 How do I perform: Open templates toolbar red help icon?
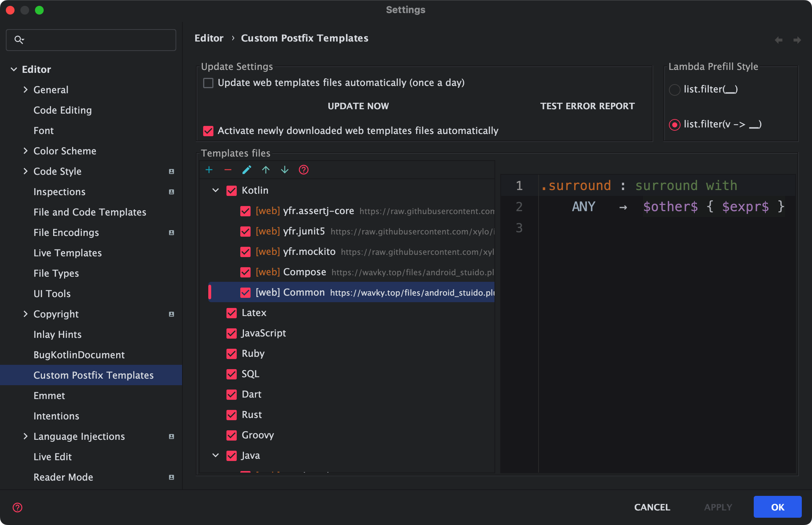304,170
